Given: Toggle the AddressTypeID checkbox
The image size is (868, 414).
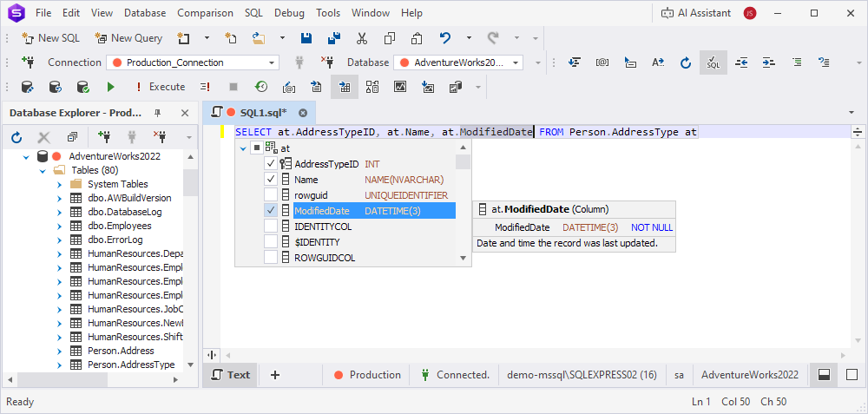Looking at the screenshot, I should [x=271, y=164].
